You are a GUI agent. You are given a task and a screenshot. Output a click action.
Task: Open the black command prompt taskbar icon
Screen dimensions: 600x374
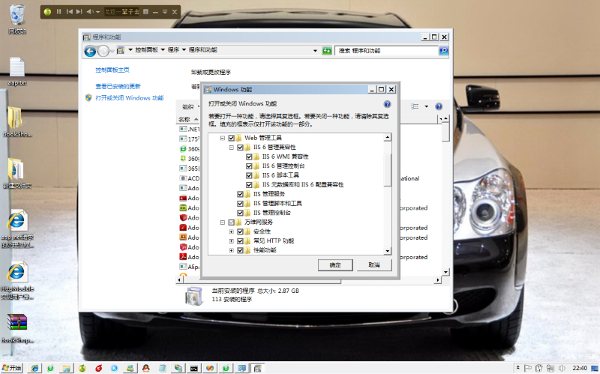click(194, 368)
